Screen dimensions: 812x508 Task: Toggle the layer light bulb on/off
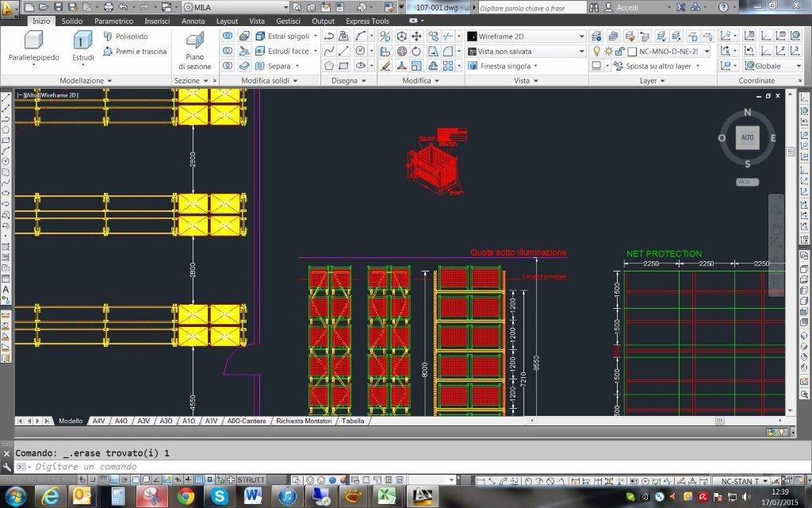[x=597, y=52]
